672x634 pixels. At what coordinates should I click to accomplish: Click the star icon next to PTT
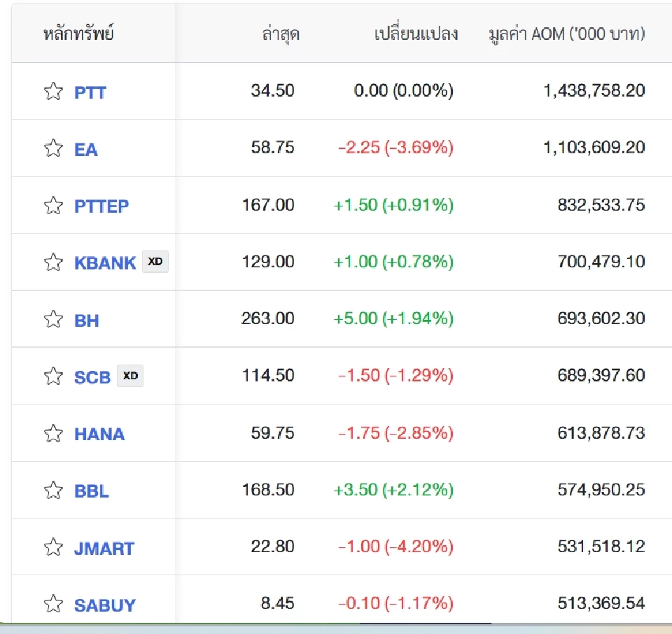click(53, 91)
